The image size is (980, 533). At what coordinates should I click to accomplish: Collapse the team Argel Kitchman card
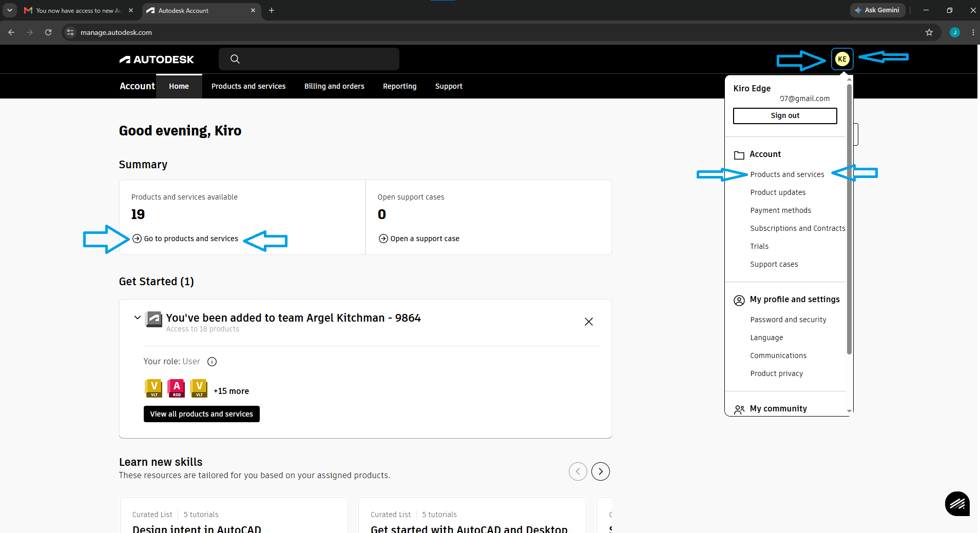coord(137,318)
